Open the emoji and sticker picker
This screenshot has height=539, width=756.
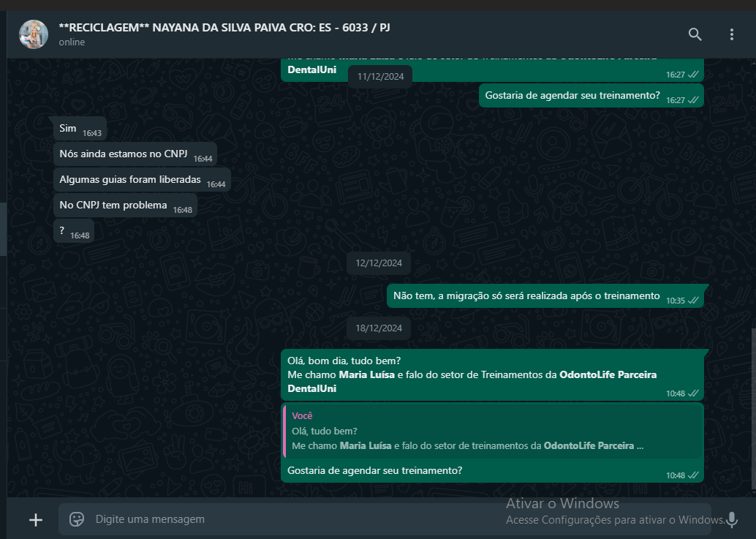coord(77,519)
